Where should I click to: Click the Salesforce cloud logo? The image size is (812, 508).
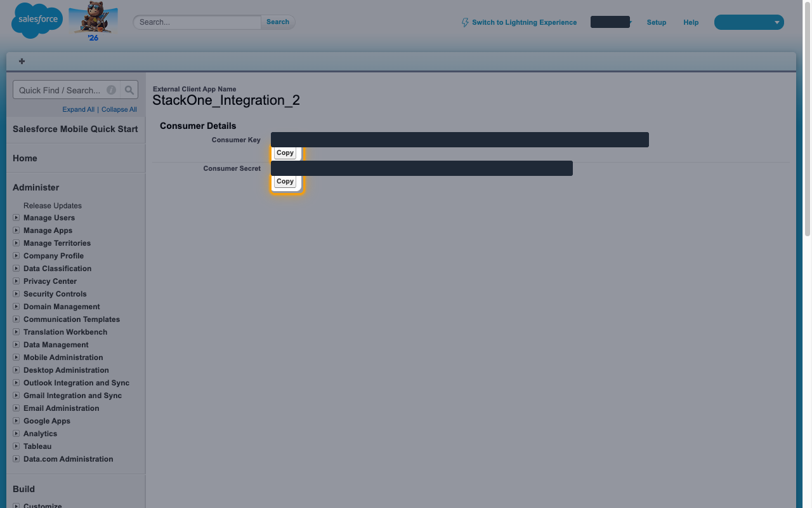[x=37, y=20]
